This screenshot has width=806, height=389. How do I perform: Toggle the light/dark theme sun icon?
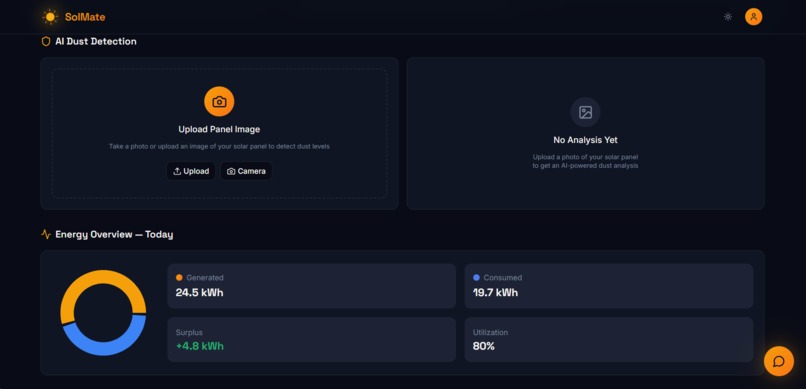click(x=728, y=17)
